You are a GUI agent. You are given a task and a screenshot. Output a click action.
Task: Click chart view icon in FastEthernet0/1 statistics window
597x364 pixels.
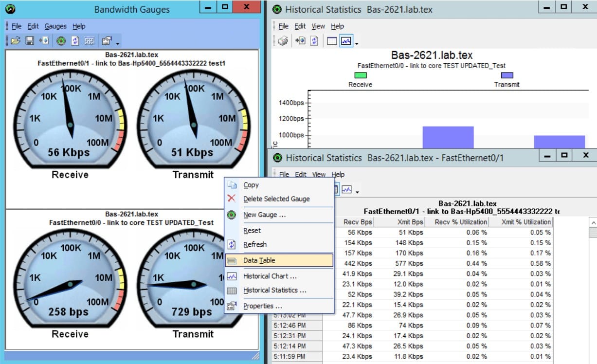click(347, 189)
